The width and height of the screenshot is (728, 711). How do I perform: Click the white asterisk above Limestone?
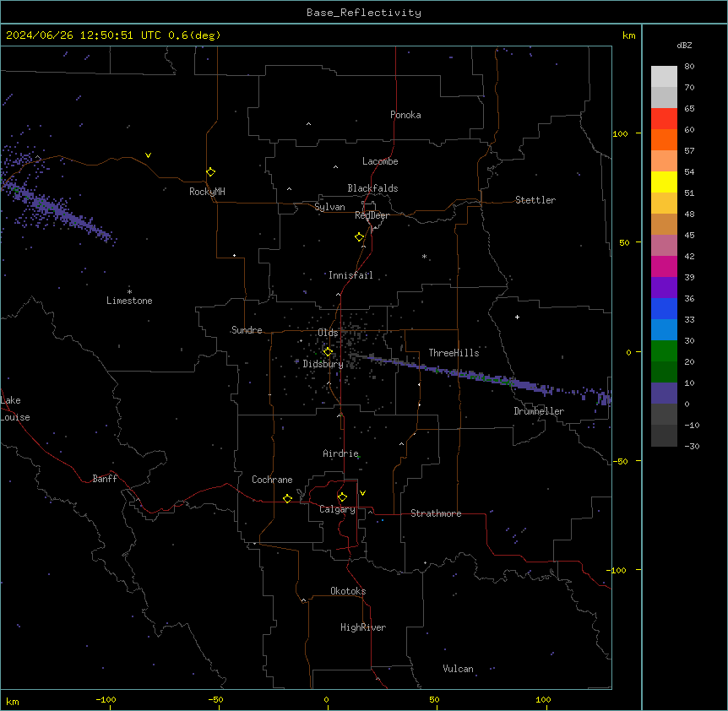[x=129, y=291]
